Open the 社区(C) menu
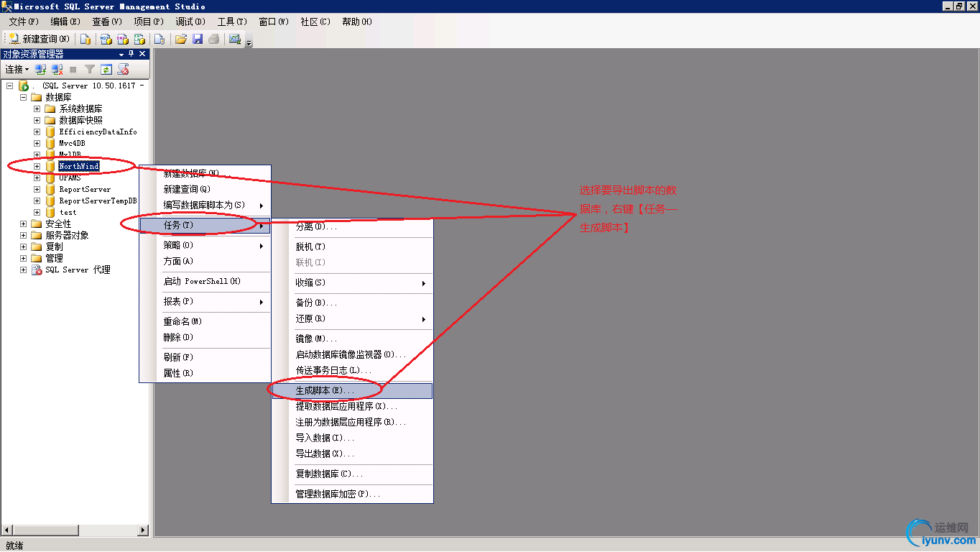 pos(315,22)
